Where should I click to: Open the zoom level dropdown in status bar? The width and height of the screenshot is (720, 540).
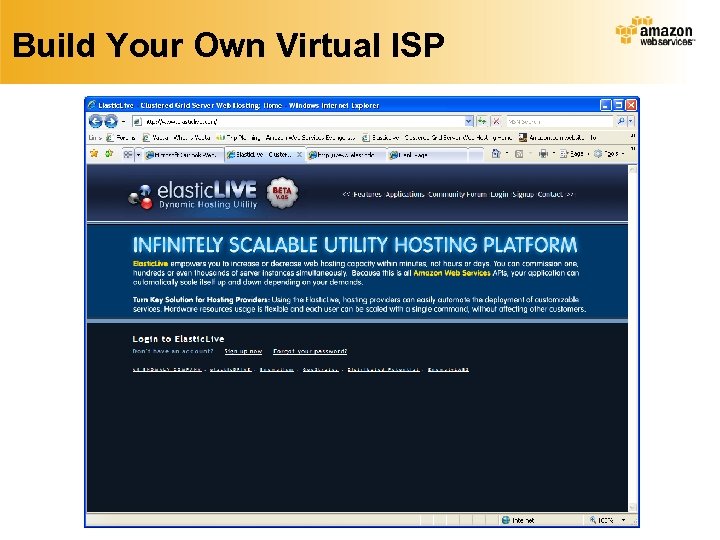tap(623, 520)
